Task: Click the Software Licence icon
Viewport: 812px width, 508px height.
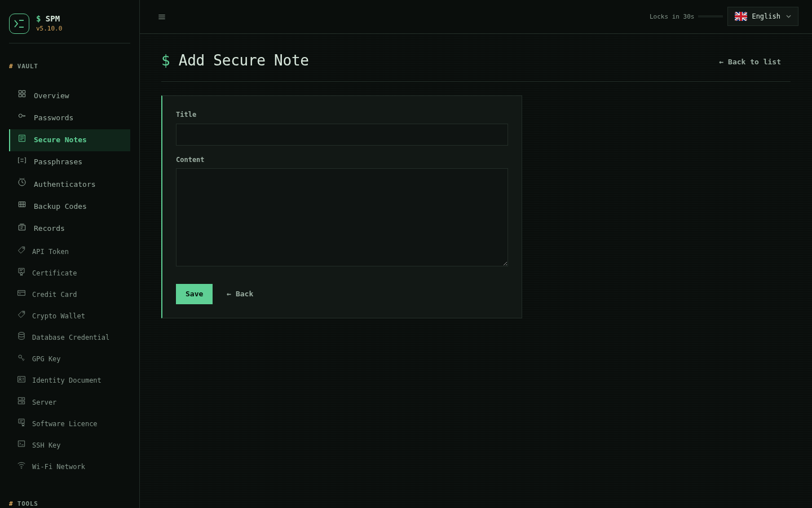Action: tap(21, 422)
